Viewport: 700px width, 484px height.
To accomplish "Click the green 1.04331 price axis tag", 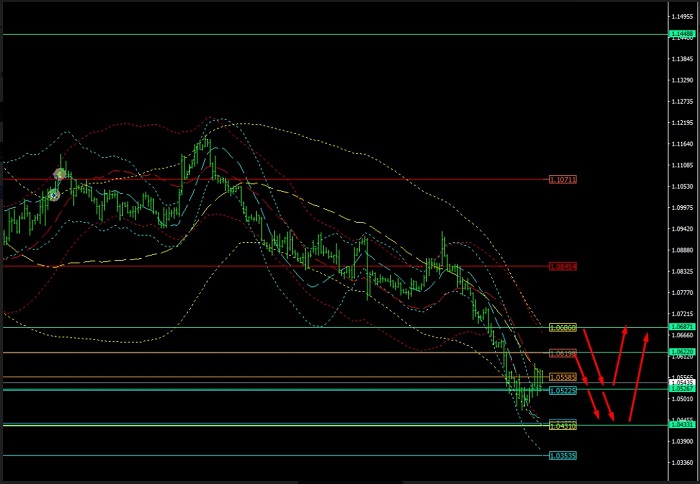I will (x=683, y=425).
